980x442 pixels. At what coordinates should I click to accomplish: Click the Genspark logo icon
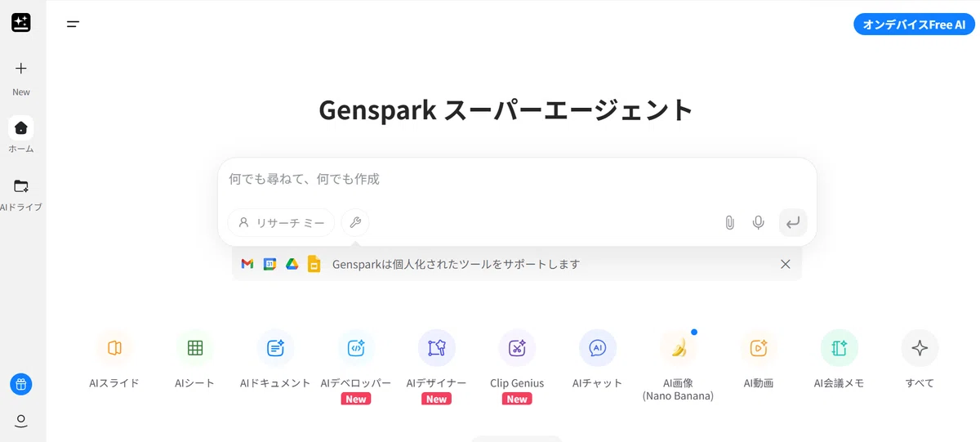click(x=21, y=23)
